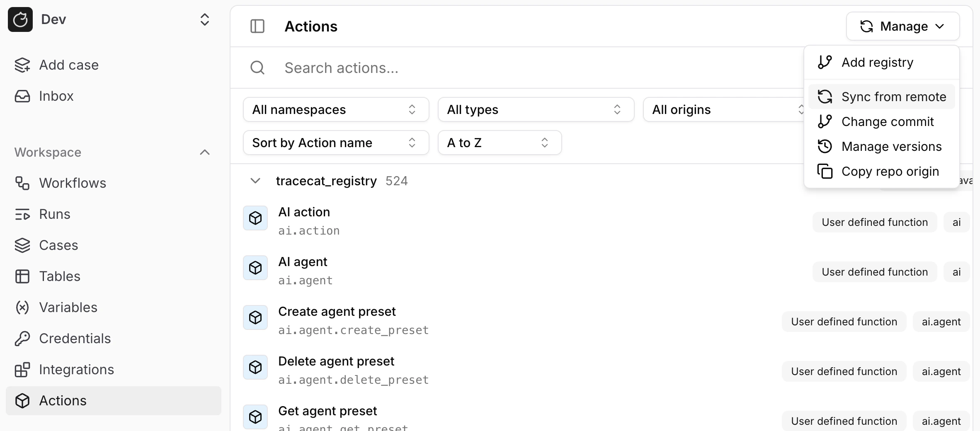
Task: Open the Runs page
Action: 55,214
